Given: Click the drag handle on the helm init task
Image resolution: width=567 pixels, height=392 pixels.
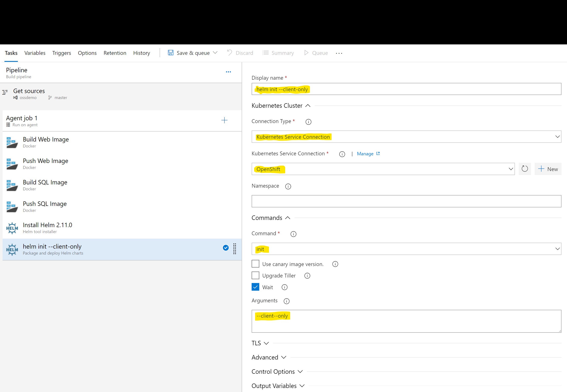Looking at the screenshot, I should tap(235, 249).
